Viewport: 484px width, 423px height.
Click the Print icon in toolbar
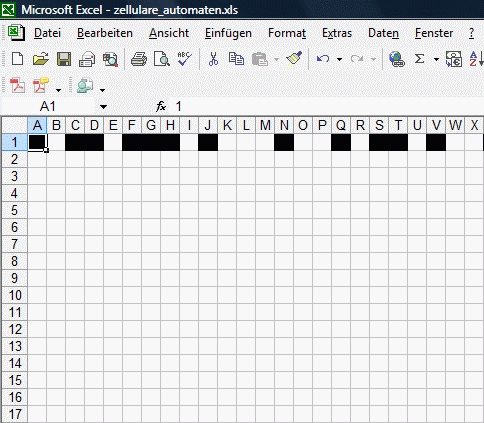[x=139, y=59]
